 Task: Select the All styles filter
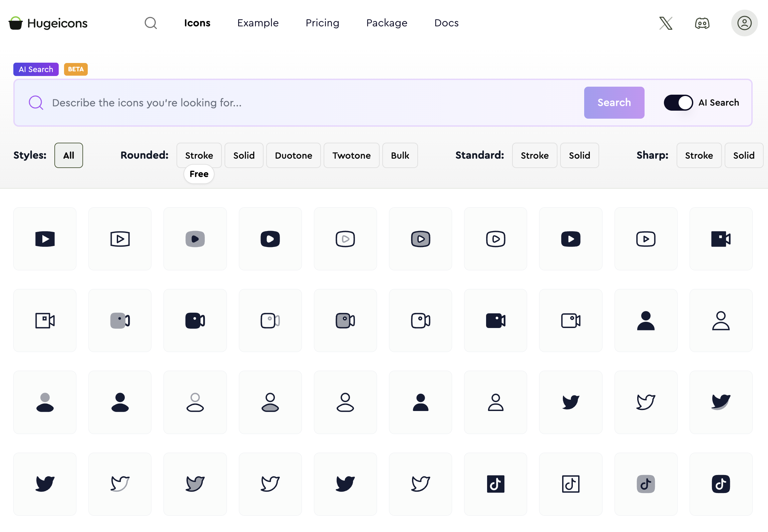[x=69, y=155]
